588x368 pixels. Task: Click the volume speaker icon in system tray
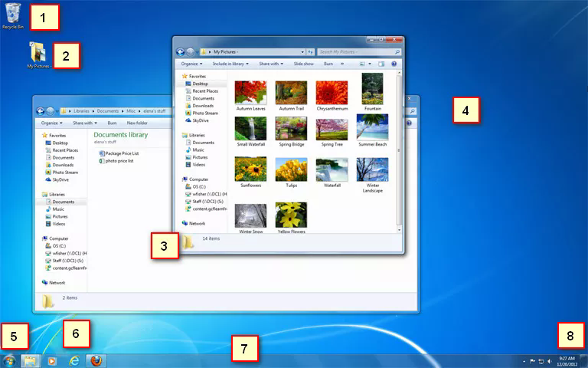click(x=550, y=362)
